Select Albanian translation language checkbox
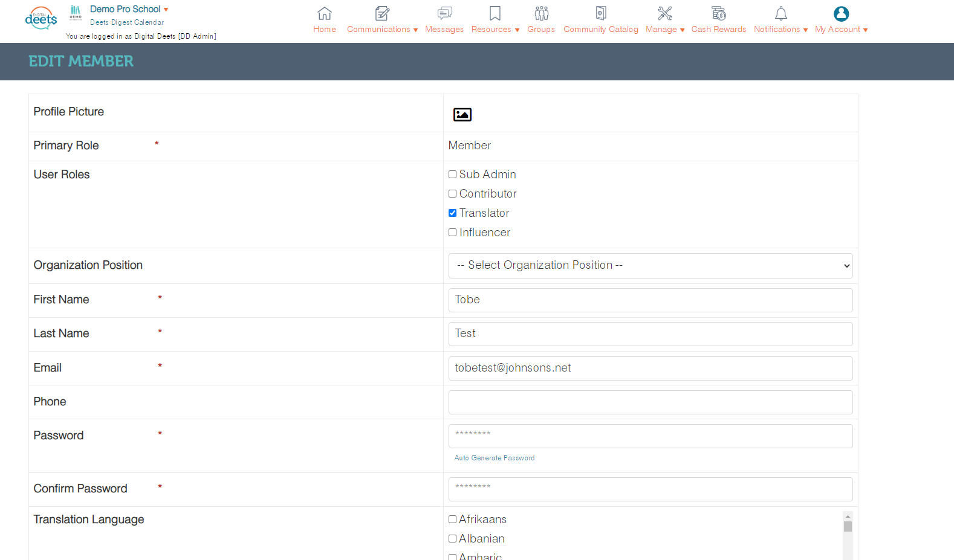 452,539
